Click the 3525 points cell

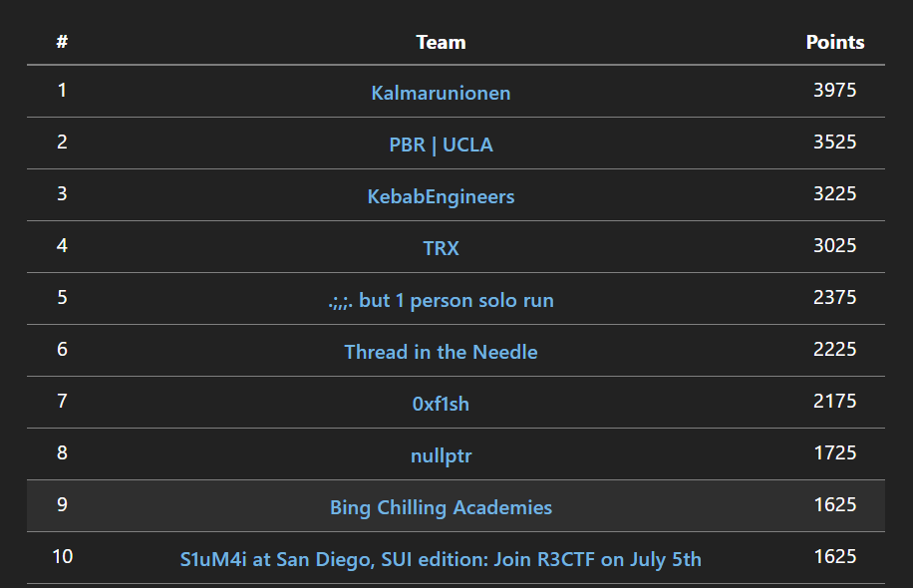[x=835, y=143]
